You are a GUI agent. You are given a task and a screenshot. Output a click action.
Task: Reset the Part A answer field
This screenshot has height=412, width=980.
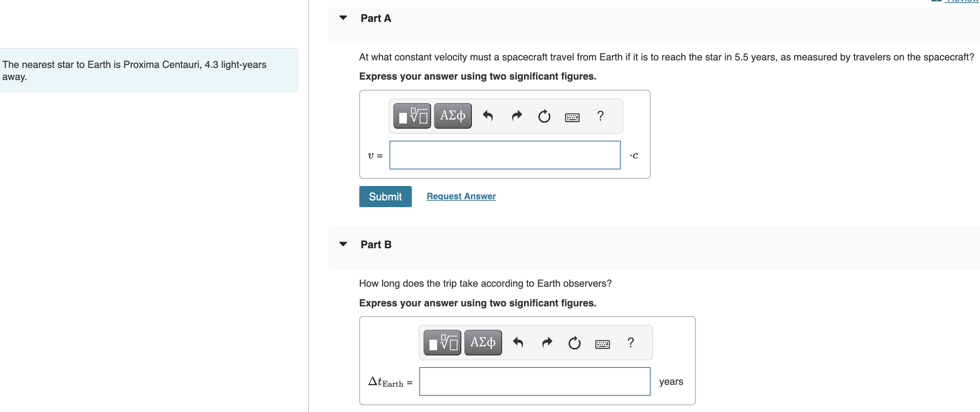(544, 116)
